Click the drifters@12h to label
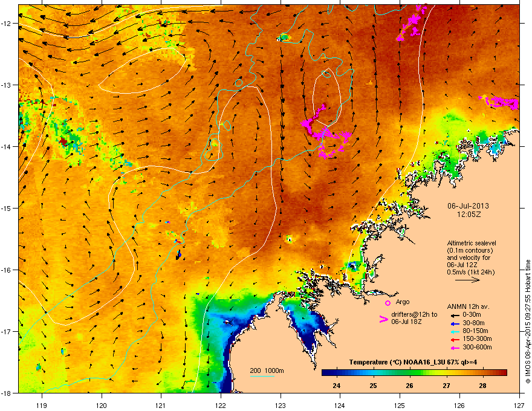This screenshot has height=411, width=532. pyautogui.click(x=414, y=315)
